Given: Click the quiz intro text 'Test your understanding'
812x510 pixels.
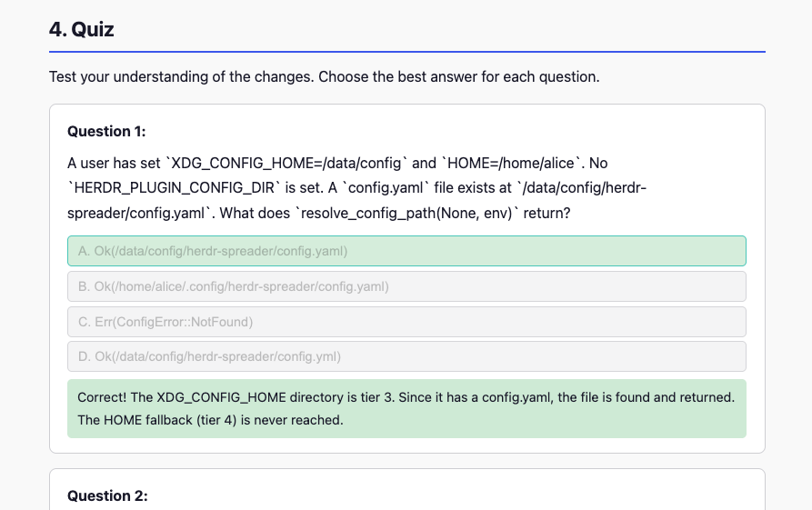Looking at the screenshot, I should [x=325, y=76].
